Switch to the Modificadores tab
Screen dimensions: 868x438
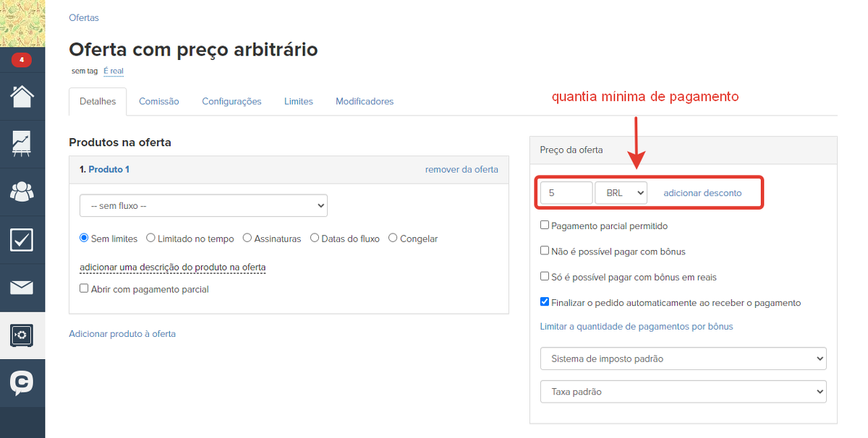coord(365,102)
